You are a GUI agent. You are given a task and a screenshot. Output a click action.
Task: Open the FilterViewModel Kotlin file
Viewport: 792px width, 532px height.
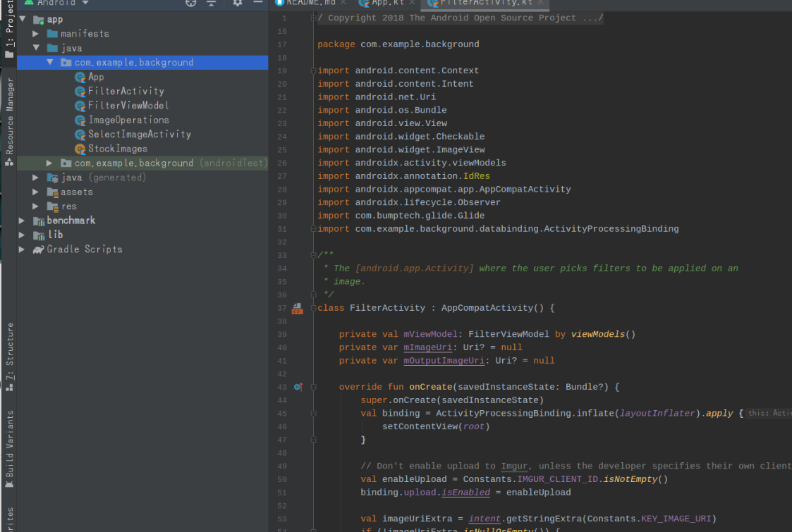(128, 105)
